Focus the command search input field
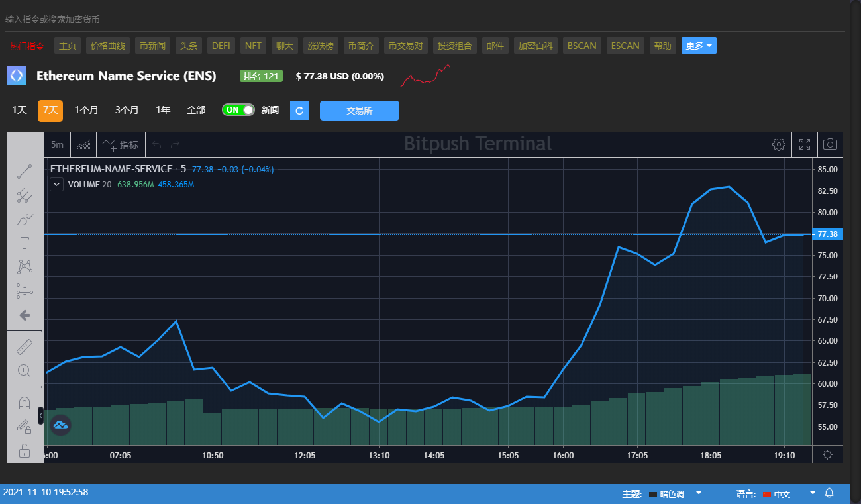861x504 pixels. [x=424, y=19]
